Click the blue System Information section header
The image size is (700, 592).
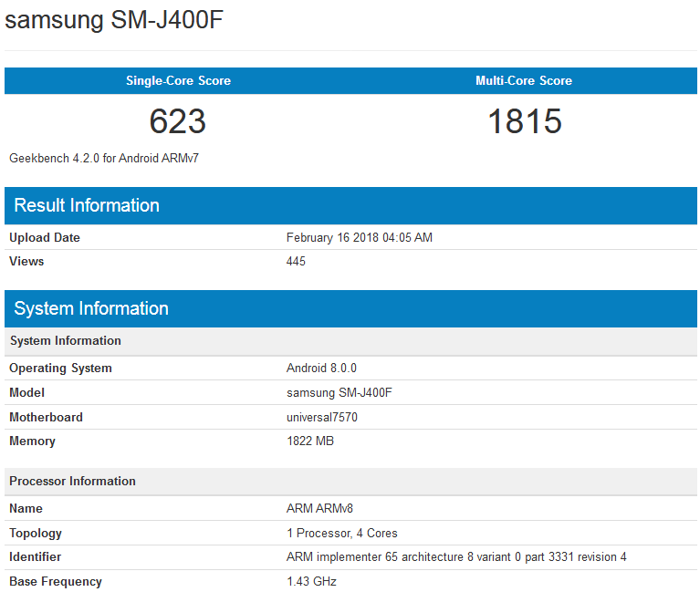(x=350, y=308)
